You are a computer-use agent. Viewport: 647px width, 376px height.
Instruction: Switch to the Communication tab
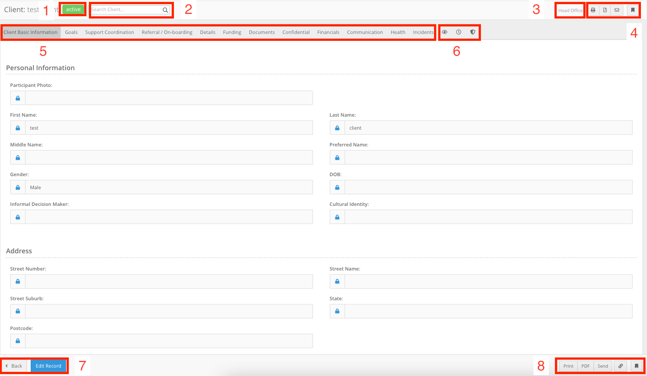(365, 32)
